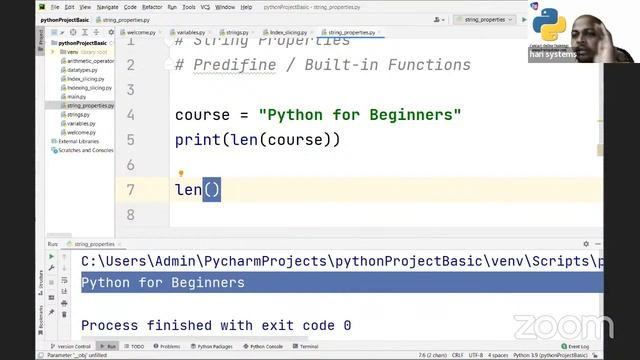Click the Restore Layout icon in Run panel
The width and height of the screenshot is (640, 360).
pyautogui.click(x=51, y=298)
